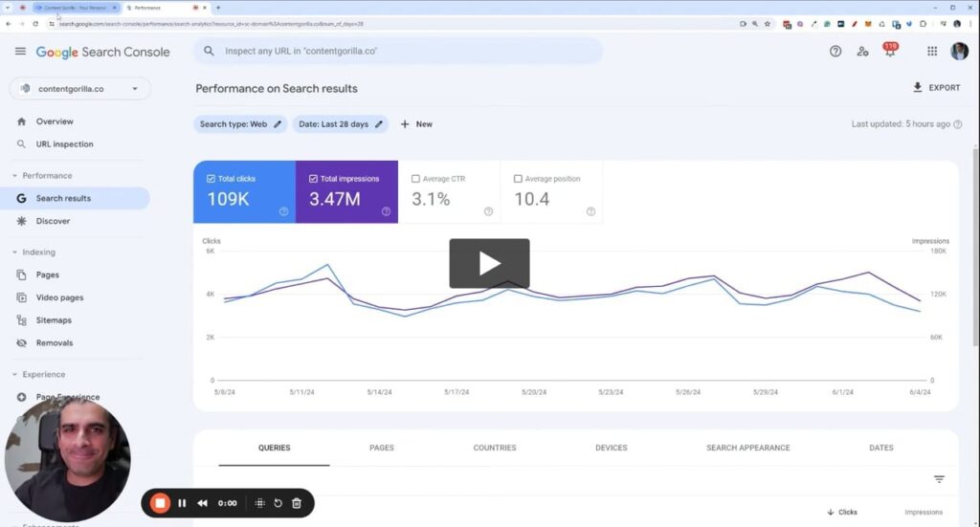
Task: Click the Export button
Action: [936, 88]
